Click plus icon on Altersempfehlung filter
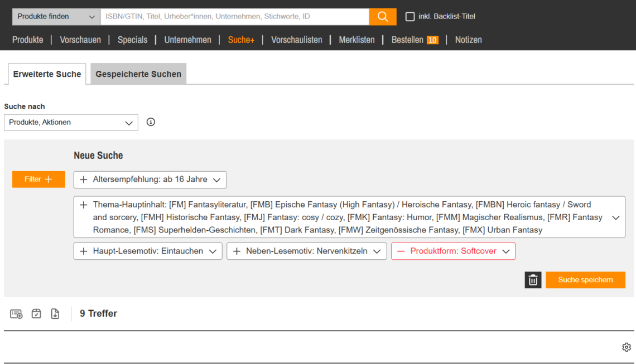 pyautogui.click(x=84, y=179)
